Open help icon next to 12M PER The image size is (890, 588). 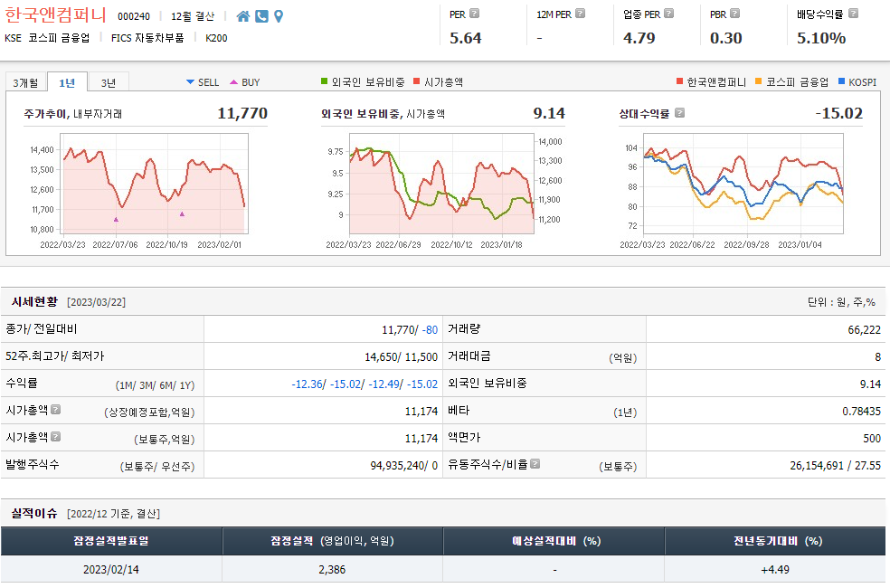click(x=580, y=13)
